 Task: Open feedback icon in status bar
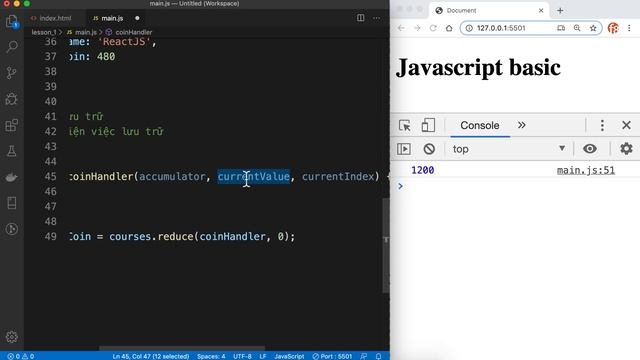click(x=364, y=356)
